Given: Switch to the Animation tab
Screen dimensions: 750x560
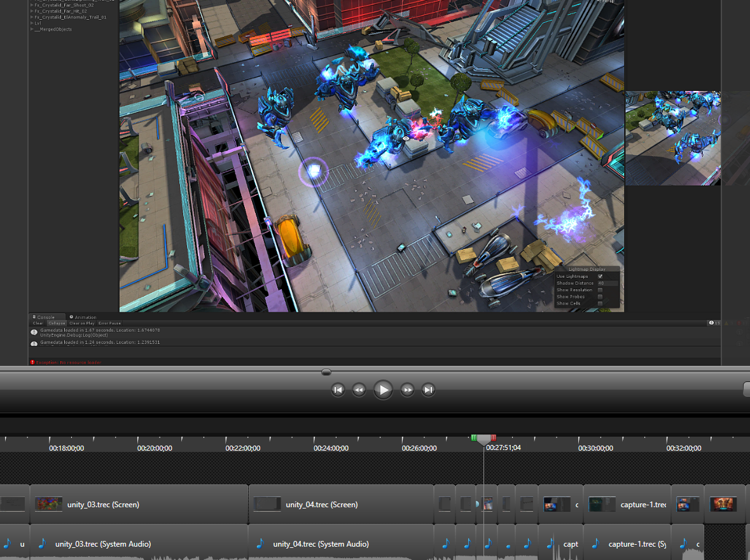Looking at the screenshot, I should [83, 317].
